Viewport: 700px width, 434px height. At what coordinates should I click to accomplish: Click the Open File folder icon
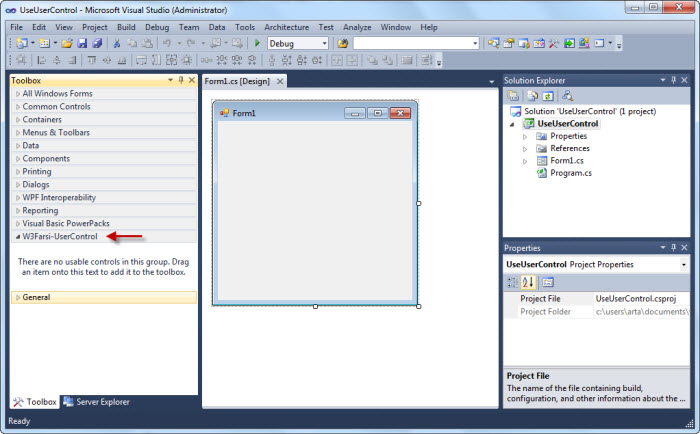pos(67,44)
